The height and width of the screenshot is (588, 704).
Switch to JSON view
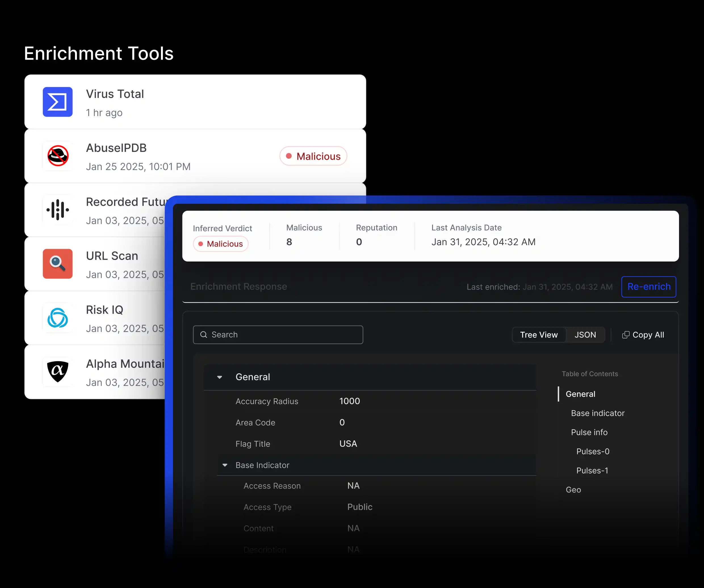[585, 334]
